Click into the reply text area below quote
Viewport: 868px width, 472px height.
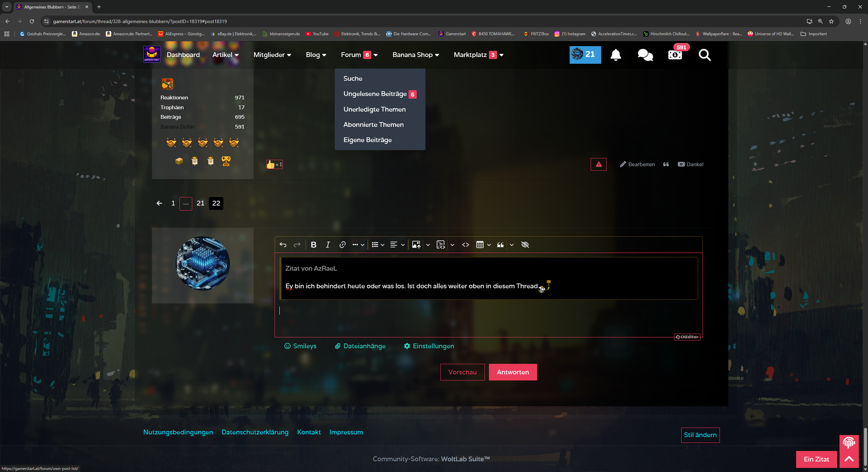click(x=488, y=316)
